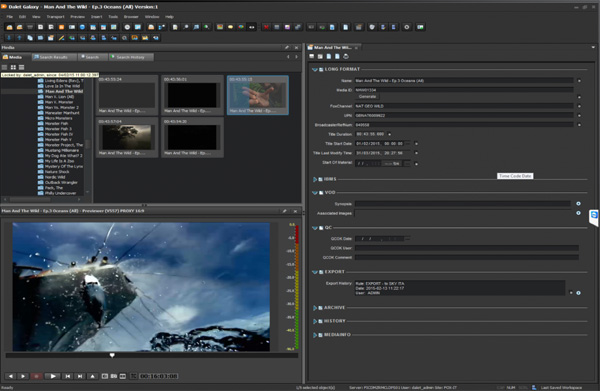Image resolution: width=600 pixels, height=391 pixels.
Task: Jump to clip end with the skip-forward button
Action: (x=80, y=376)
